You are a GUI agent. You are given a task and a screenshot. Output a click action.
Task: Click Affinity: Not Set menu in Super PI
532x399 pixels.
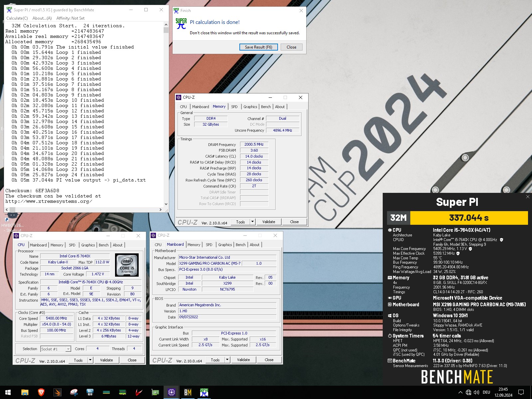coord(70,18)
